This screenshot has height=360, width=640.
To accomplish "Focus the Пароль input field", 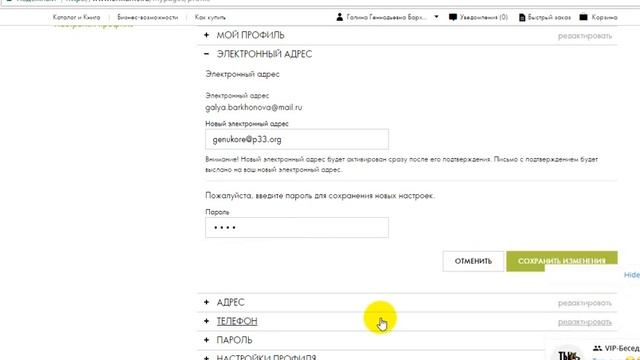I will pyautogui.click(x=297, y=227).
